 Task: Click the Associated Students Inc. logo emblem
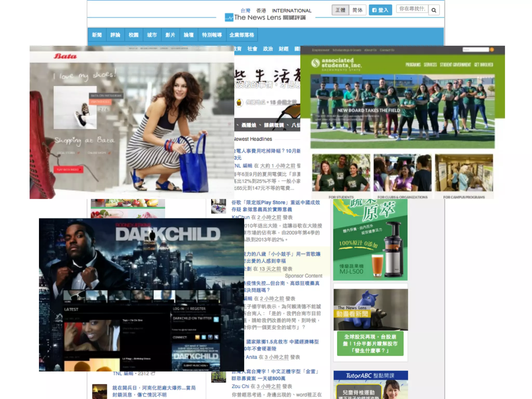coord(315,63)
